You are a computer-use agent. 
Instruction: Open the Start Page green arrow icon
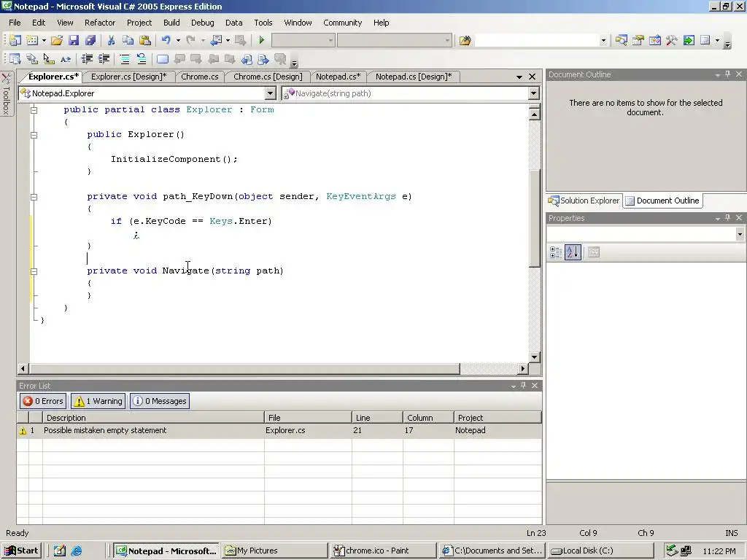tap(689, 41)
